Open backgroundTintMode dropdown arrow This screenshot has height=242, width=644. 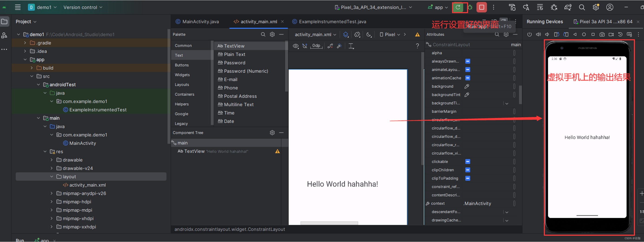click(506, 103)
